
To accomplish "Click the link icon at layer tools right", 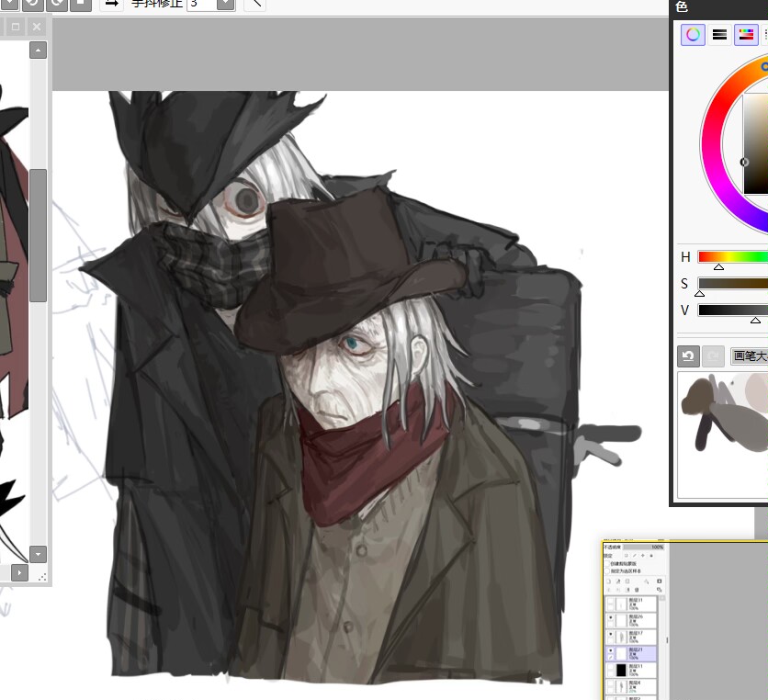I will click(660, 590).
